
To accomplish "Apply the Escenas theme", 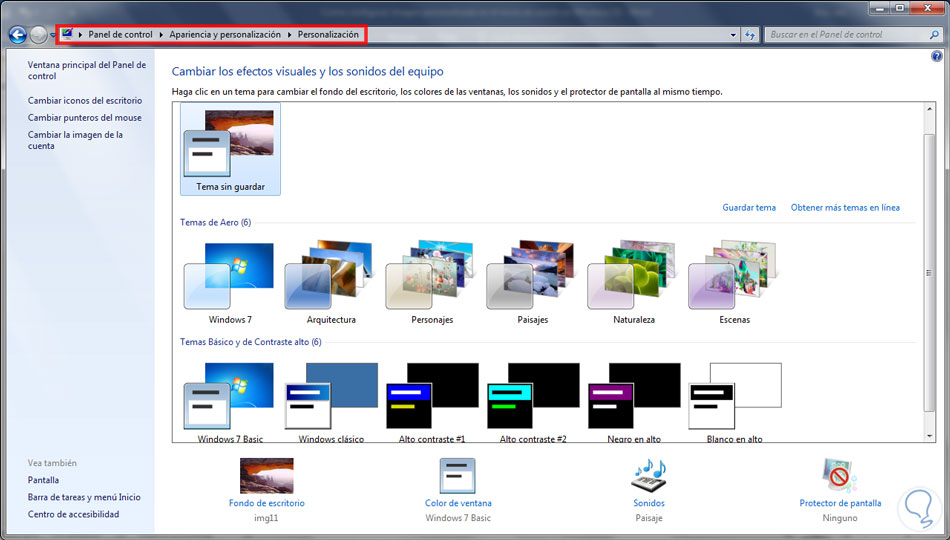I will (734, 283).
